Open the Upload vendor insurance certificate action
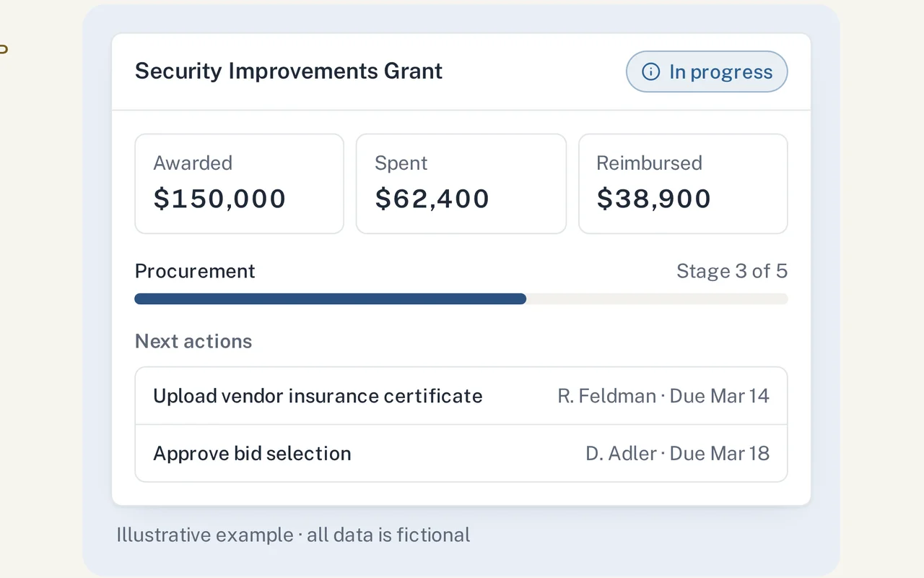 (x=461, y=396)
